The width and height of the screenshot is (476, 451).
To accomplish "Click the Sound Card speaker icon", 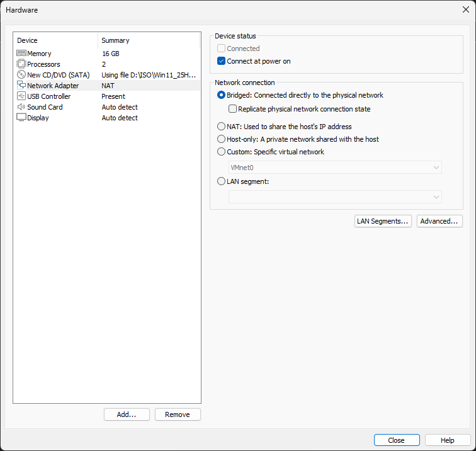I will [x=21, y=107].
